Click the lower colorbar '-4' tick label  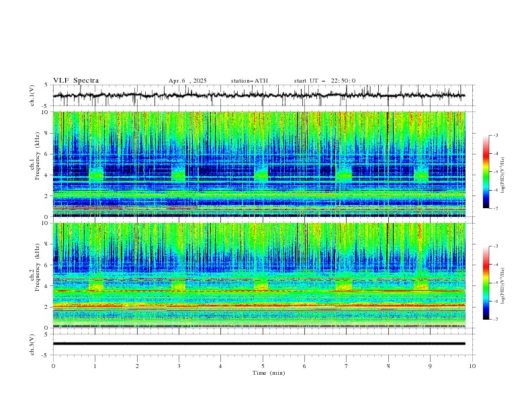pyautogui.click(x=496, y=265)
